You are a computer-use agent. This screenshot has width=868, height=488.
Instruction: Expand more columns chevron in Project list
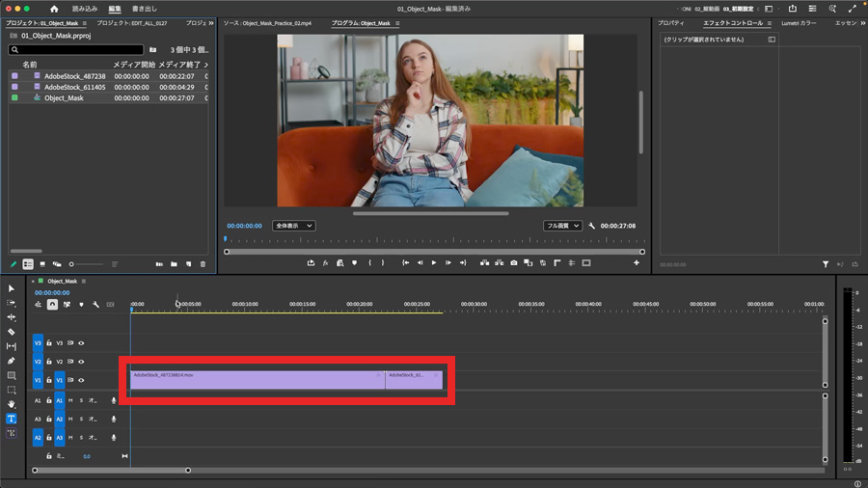pos(206,65)
